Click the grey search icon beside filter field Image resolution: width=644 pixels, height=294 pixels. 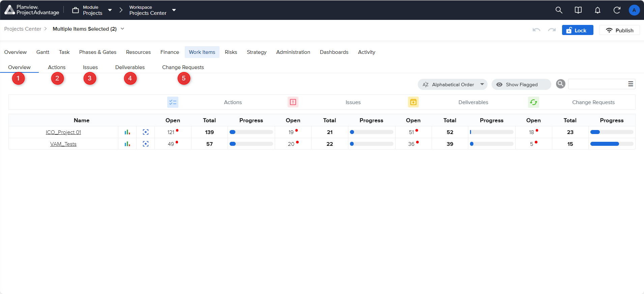click(560, 84)
